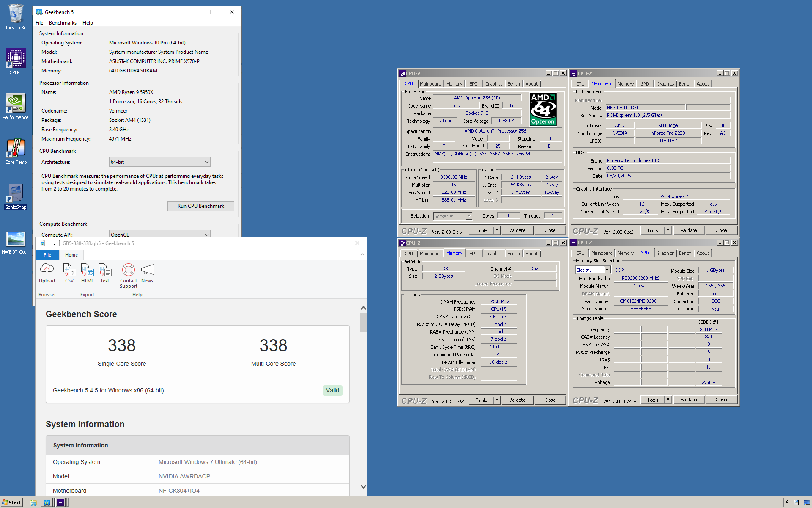Click Tools button in the SPD CPU-Z window
Screen dimensions: 812x508
coord(653,400)
